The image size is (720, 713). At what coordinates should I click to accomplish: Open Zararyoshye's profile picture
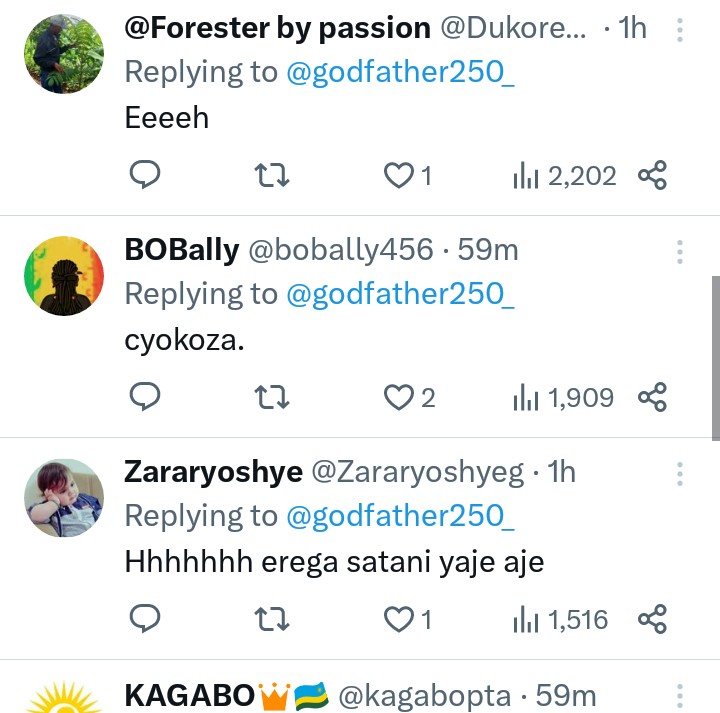tap(63, 498)
